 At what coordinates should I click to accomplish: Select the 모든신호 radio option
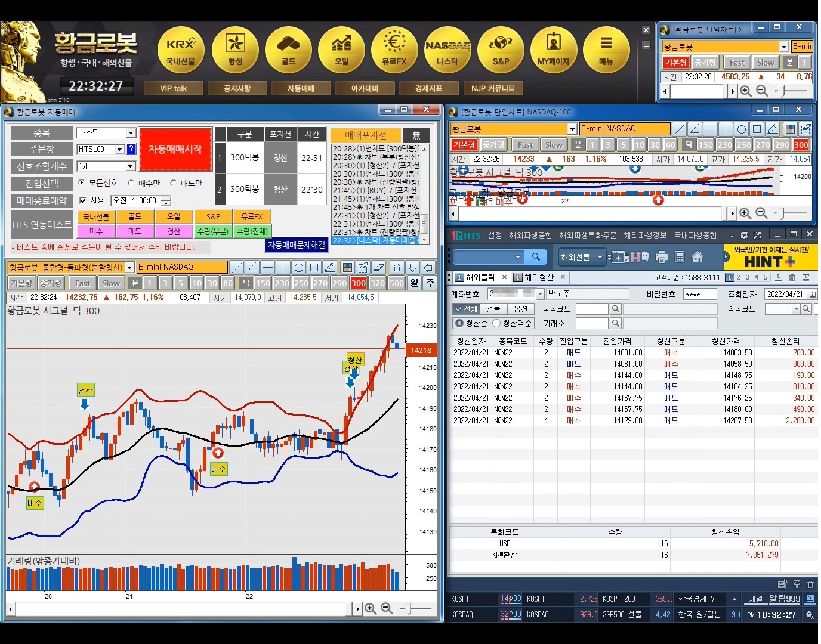point(82,183)
